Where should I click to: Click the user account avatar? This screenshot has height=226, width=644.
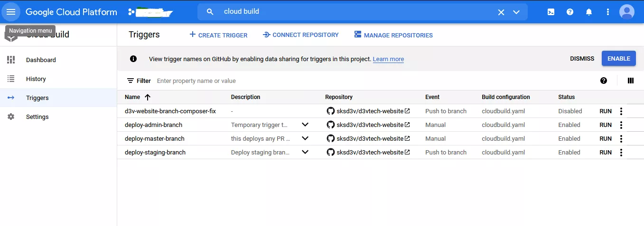(x=626, y=12)
